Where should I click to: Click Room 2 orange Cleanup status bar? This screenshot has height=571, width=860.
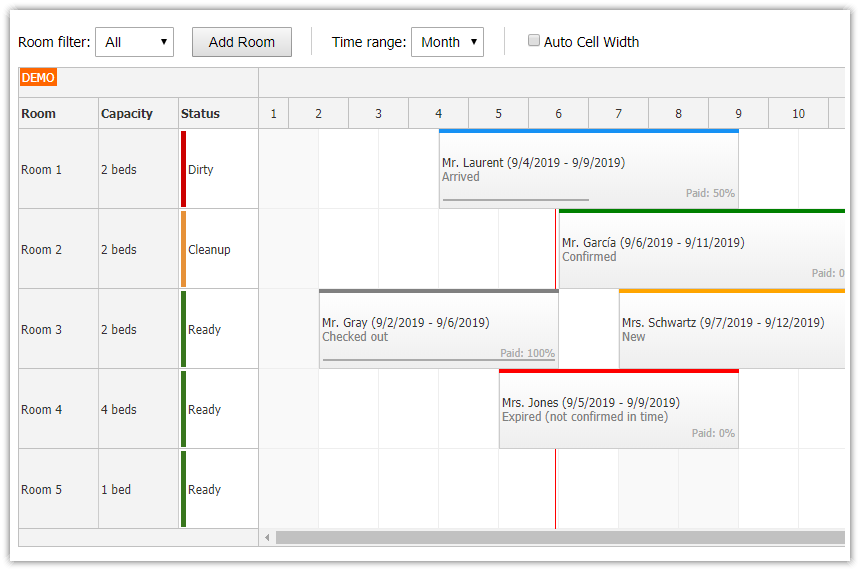[x=184, y=249]
